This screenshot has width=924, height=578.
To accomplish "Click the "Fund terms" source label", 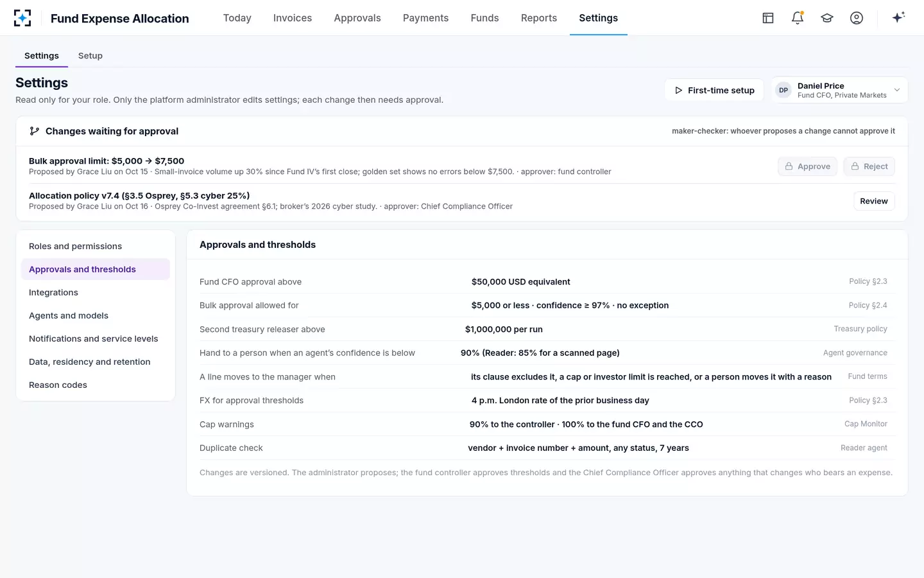I will click(868, 376).
